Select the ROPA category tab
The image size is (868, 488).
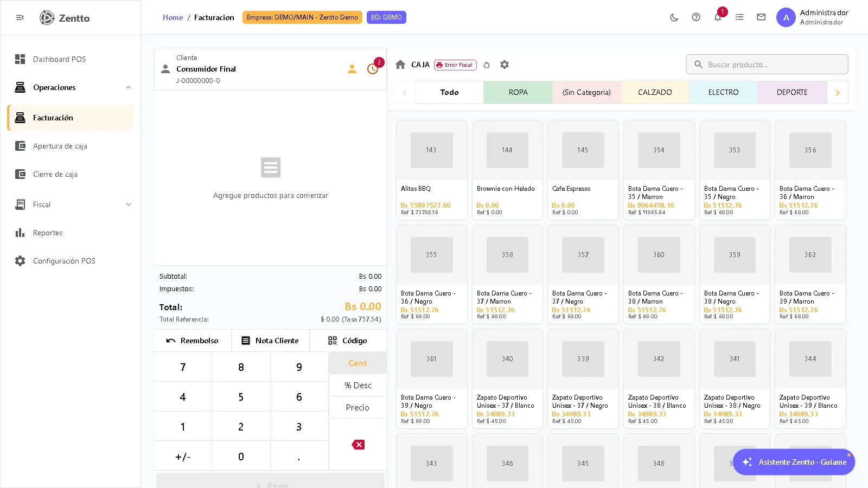click(518, 92)
